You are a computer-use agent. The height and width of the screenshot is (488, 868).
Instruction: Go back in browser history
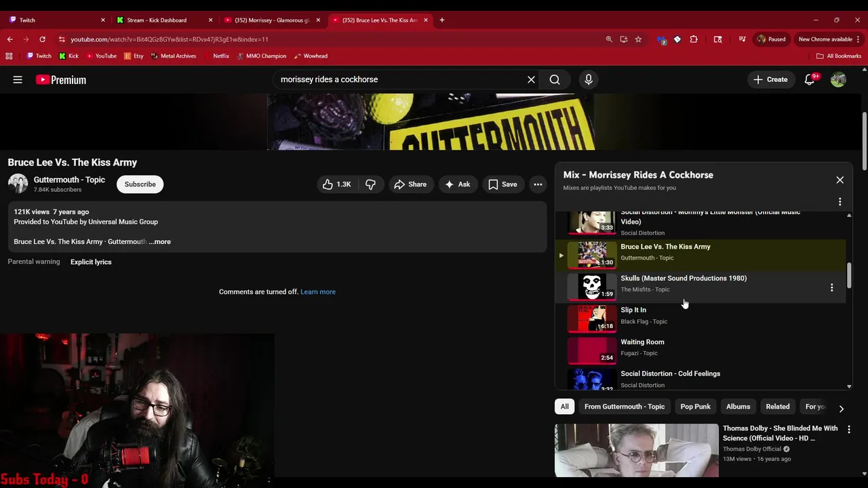coord(10,39)
